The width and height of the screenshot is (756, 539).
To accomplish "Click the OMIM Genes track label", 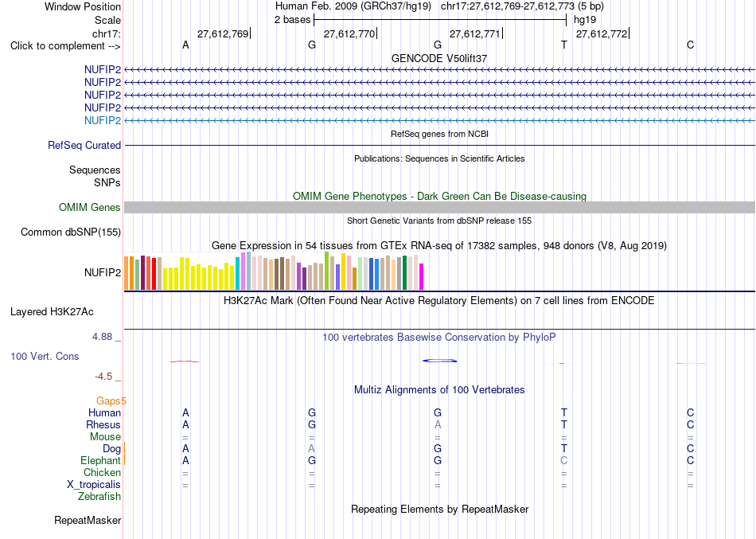I will pyautogui.click(x=89, y=208).
